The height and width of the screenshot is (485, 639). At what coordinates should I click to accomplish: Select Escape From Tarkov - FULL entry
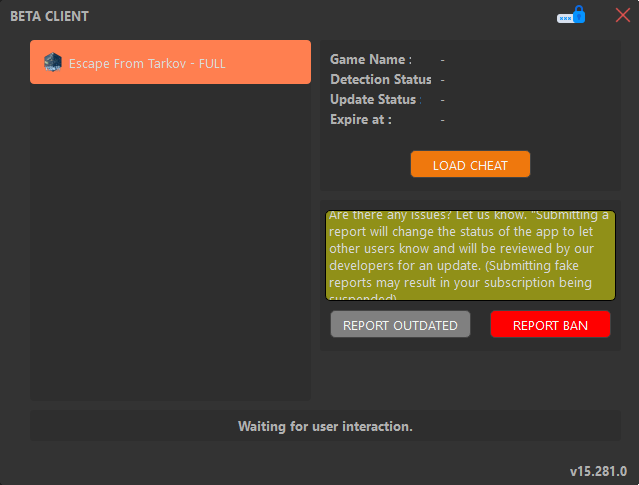pyautogui.click(x=170, y=62)
